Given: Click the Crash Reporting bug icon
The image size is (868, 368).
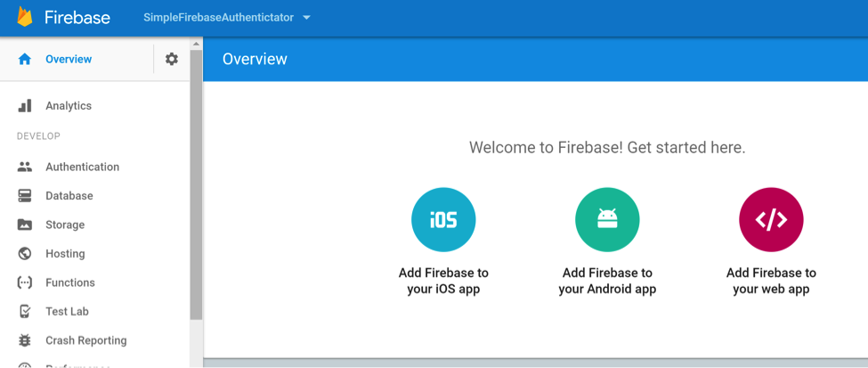Looking at the screenshot, I should 25,340.
